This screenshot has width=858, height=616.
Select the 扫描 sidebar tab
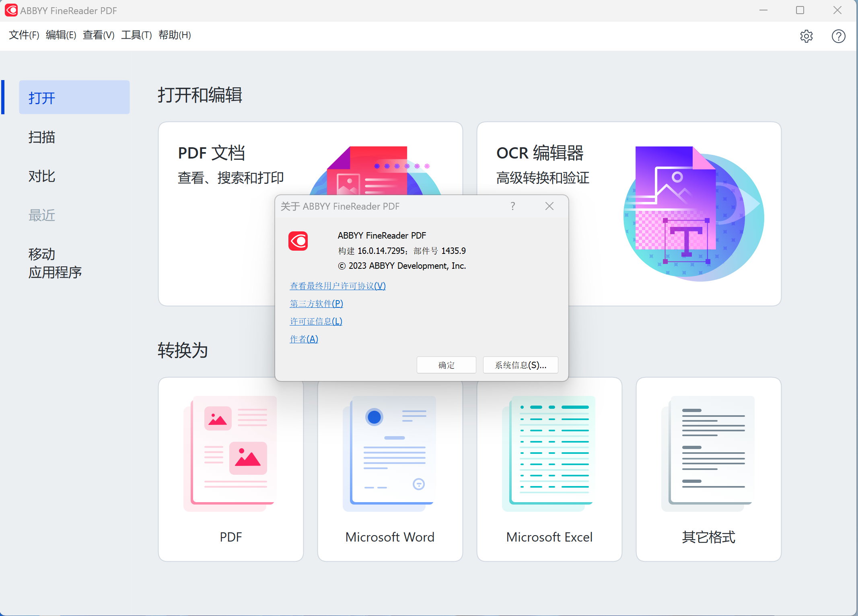42,137
